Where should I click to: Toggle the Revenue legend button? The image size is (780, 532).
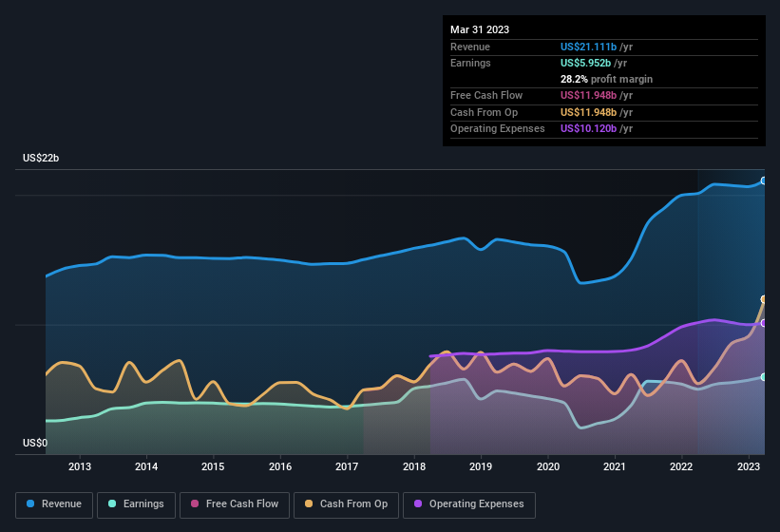tap(55, 504)
